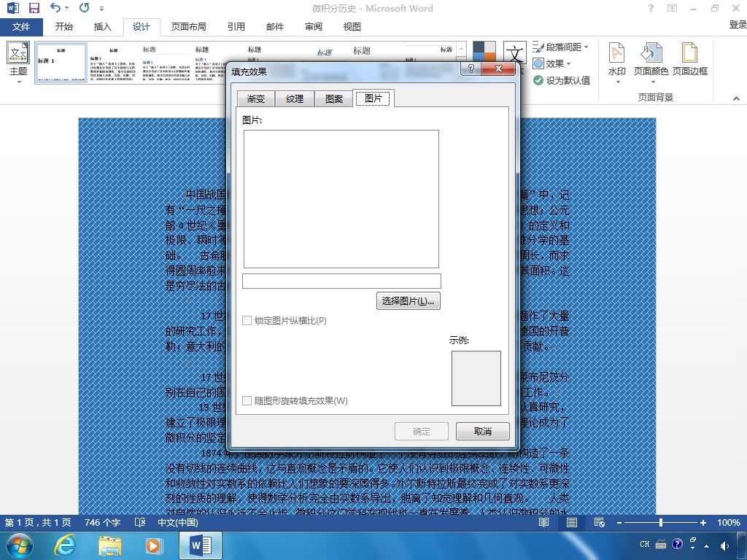747x560 pixels.
Task: Open Windows Media Player on taskbar
Action: pyautogui.click(x=153, y=545)
